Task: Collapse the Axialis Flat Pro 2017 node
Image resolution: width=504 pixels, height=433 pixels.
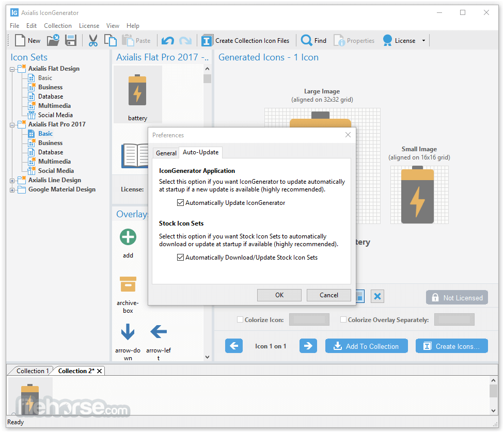Action: click(12, 125)
